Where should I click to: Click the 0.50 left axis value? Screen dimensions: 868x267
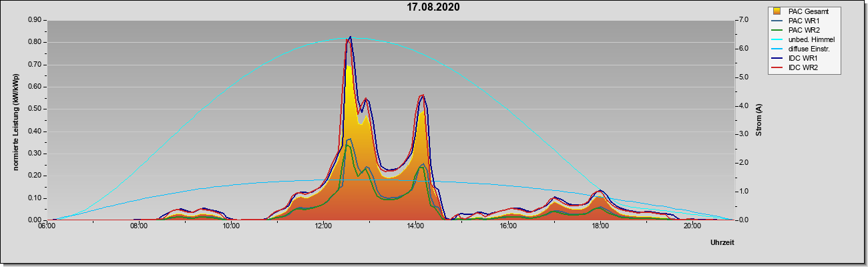(35, 109)
